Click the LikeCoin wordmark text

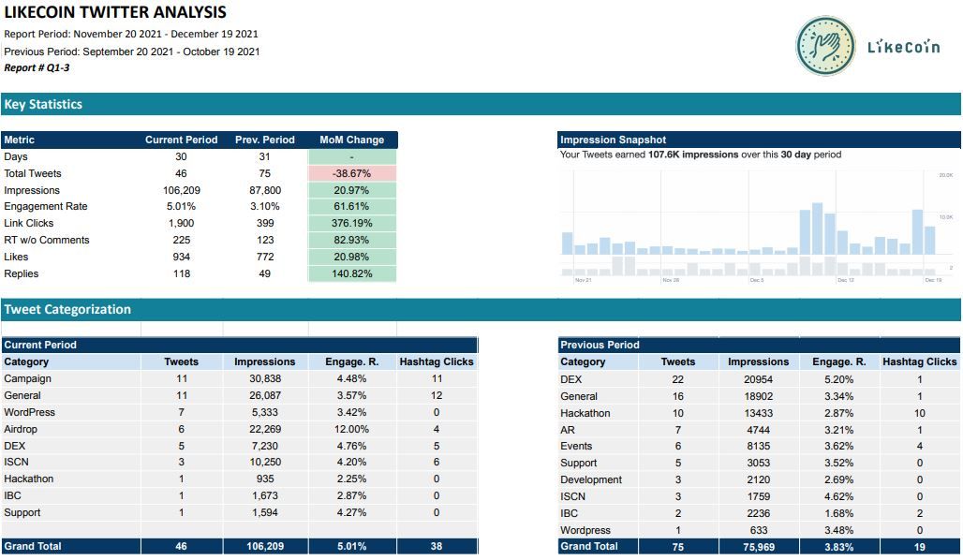tap(903, 47)
